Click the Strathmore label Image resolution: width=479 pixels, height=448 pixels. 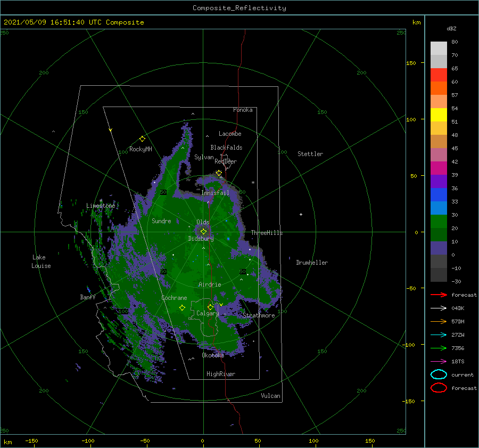coord(259,315)
